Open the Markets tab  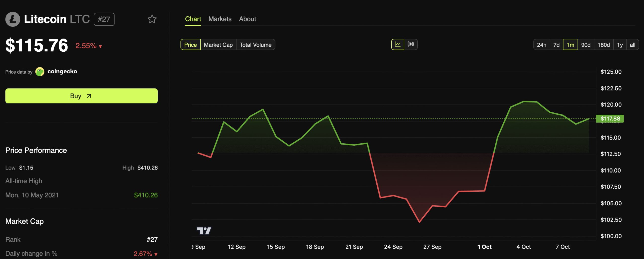click(220, 19)
